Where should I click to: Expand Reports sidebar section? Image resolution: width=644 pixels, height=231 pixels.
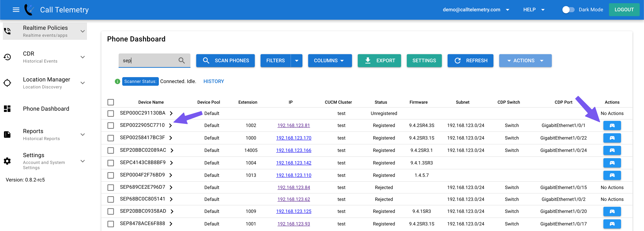pos(83,135)
